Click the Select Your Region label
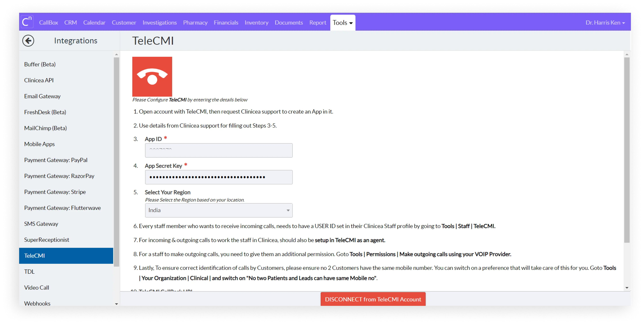The width and height of the screenshot is (644, 325). click(x=168, y=192)
